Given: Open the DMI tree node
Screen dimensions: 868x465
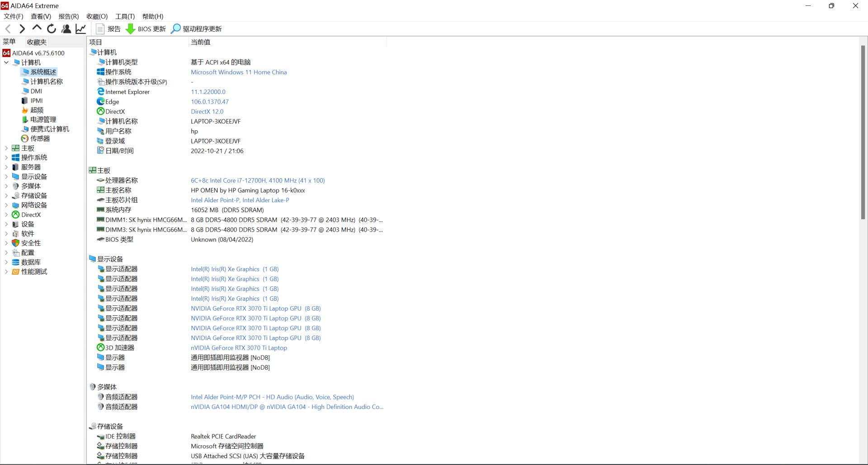Looking at the screenshot, I should [x=36, y=91].
